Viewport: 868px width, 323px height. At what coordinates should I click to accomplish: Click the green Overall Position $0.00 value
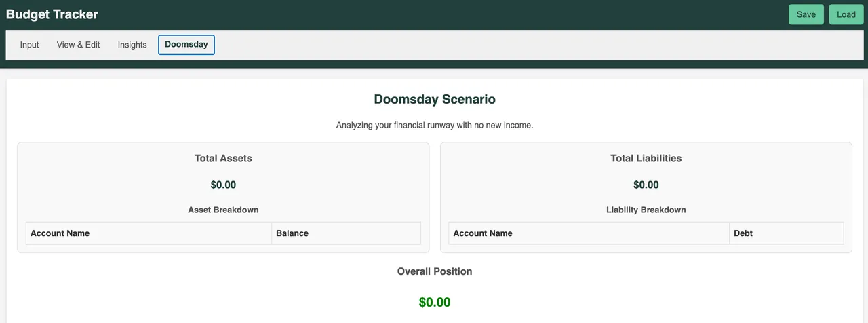click(435, 302)
